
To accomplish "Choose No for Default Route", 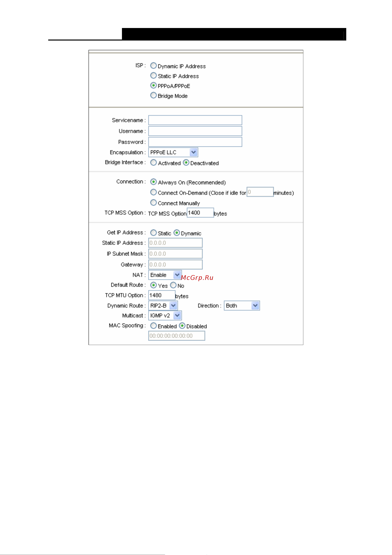I will tap(173, 285).
